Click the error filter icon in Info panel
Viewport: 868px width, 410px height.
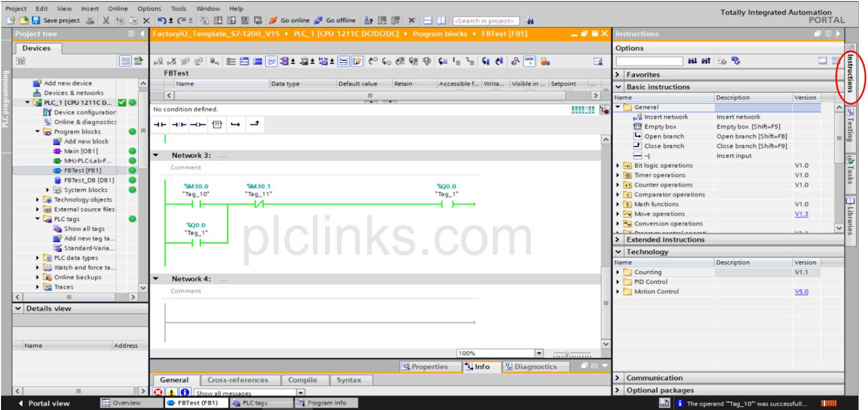[x=158, y=392]
